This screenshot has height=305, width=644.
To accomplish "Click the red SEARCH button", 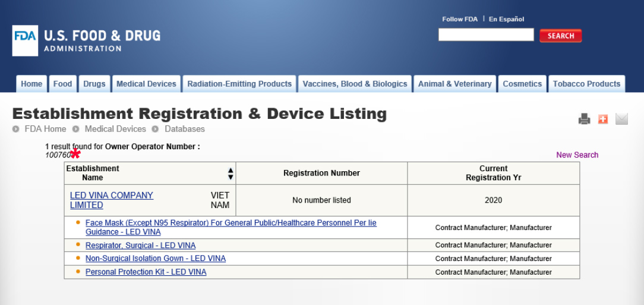I will 561,35.
